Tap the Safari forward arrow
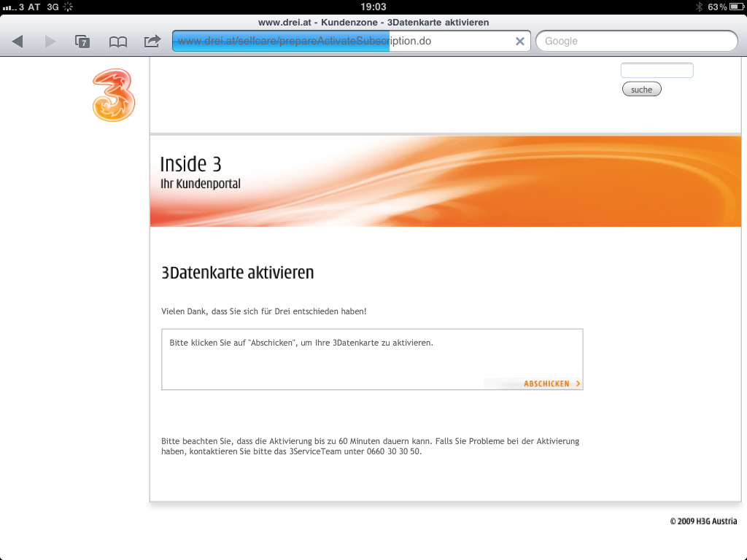The image size is (747, 560). pyautogui.click(x=50, y=42)
